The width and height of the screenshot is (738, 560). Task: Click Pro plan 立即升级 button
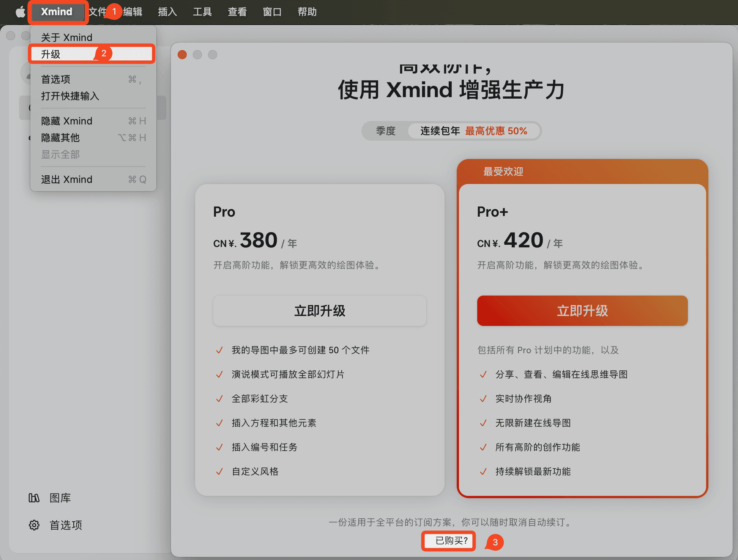tap(320, 311)
